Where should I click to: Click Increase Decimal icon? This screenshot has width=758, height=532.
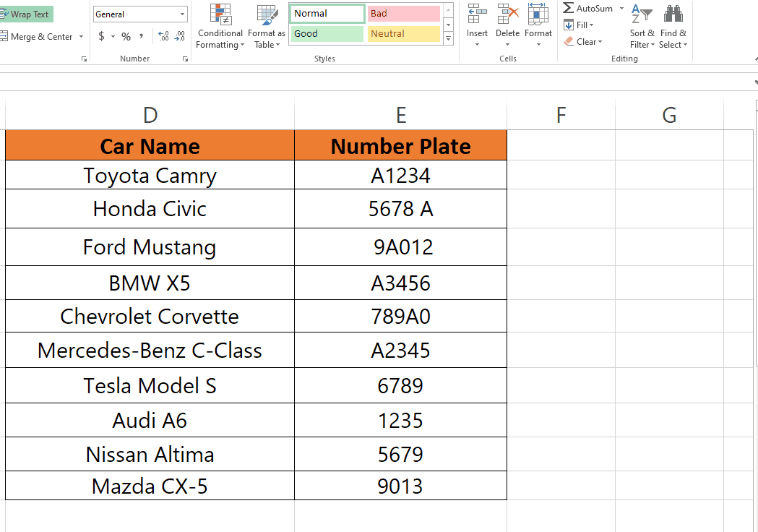coord(164,36)
